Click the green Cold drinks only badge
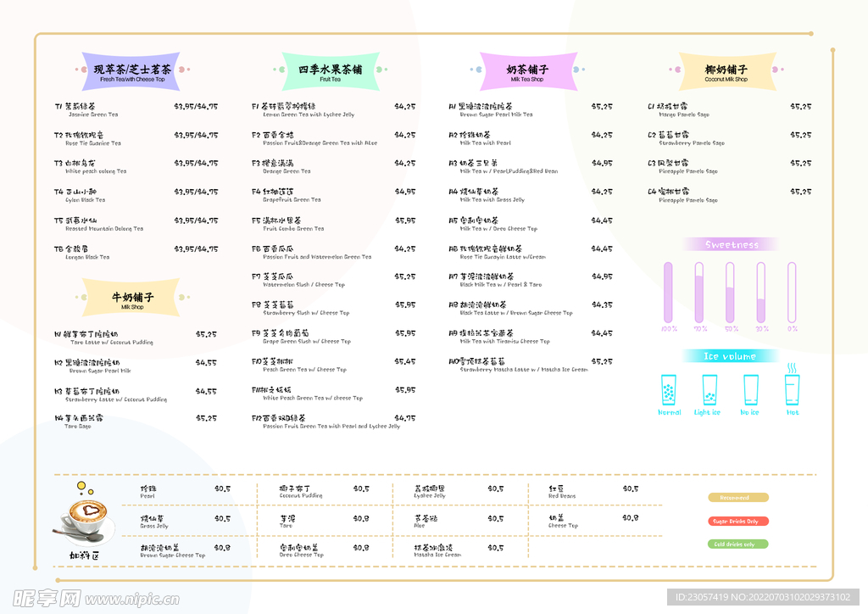The height and width of the screenshot is (614, 868). 738,544
